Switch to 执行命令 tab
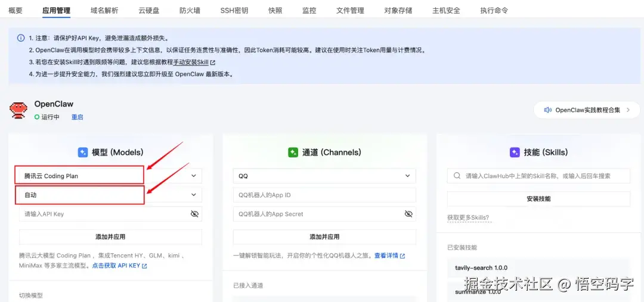Screen dimensions: 644x302 tap(494, 11)
